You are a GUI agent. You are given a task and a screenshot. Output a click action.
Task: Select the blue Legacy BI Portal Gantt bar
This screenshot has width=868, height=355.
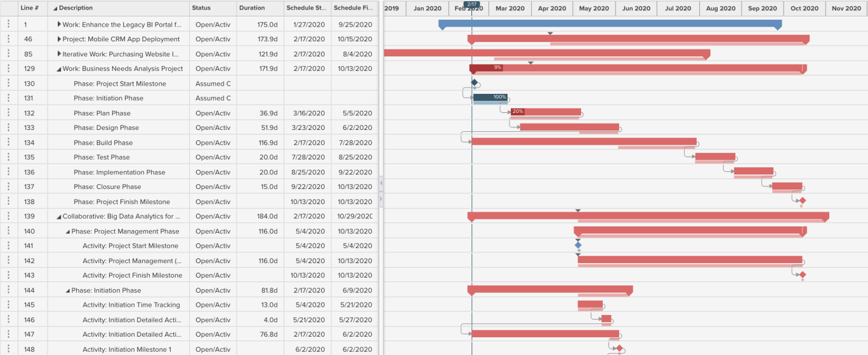pos(610,23)
